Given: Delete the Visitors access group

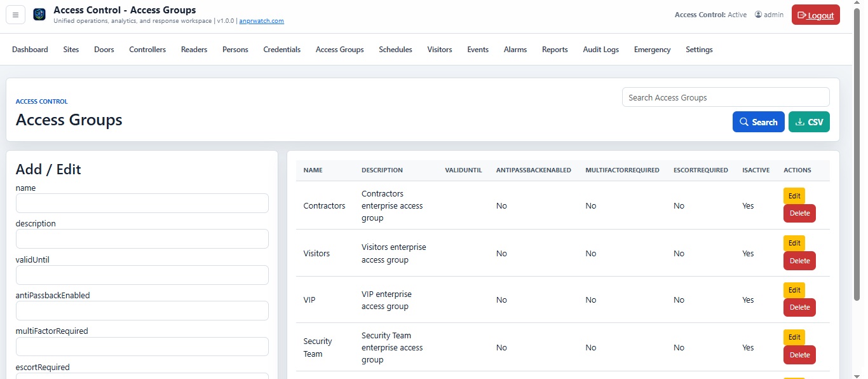Looking at the screenshot, I should point(799,261).
